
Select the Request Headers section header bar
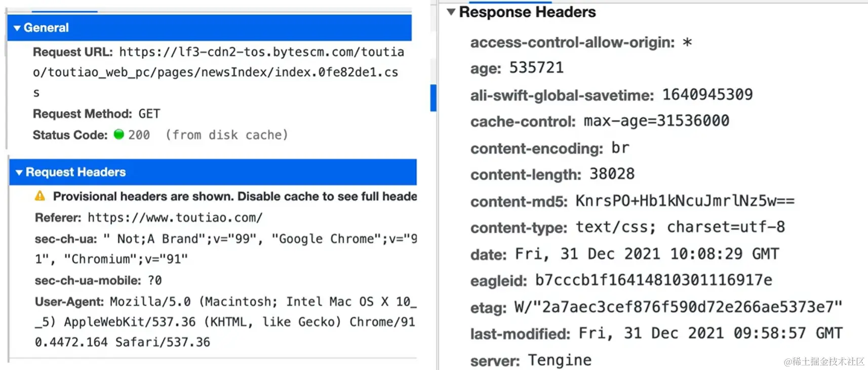click(213, 172)
